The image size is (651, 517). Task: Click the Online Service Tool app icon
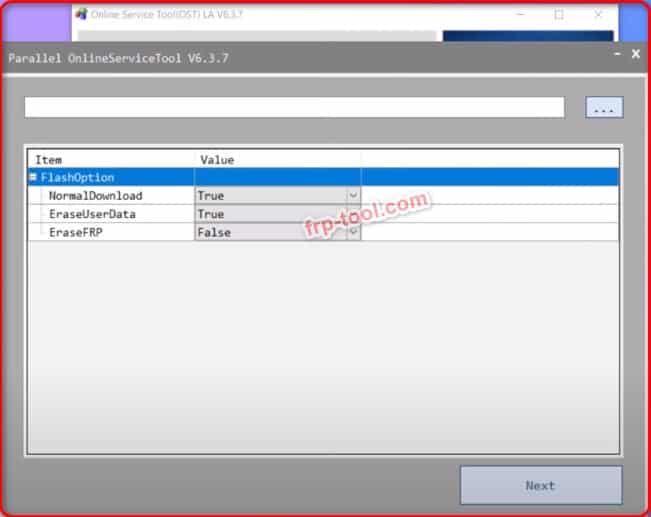point(81,14)
